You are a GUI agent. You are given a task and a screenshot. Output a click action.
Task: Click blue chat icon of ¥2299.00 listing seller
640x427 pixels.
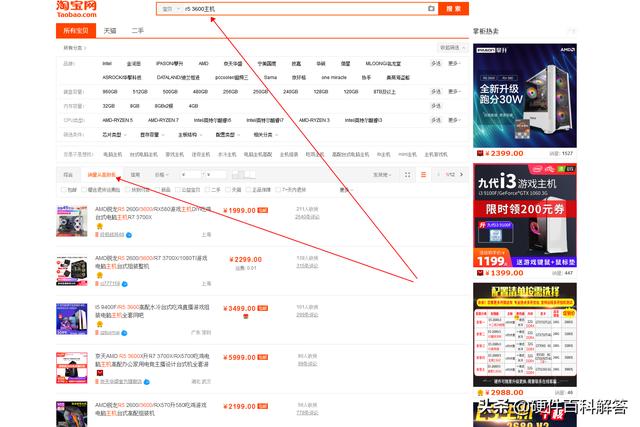click(x=124, y=284)
